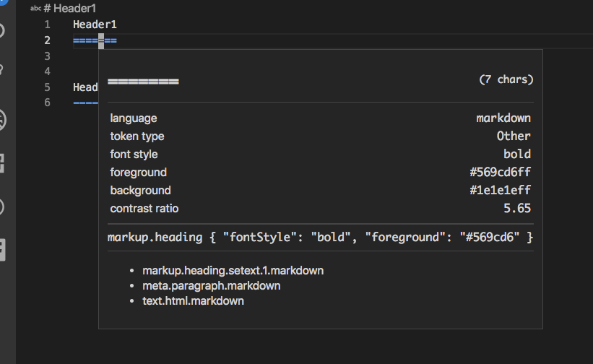
Task: Open the Source Control view icon
Action: pos(2,70)
